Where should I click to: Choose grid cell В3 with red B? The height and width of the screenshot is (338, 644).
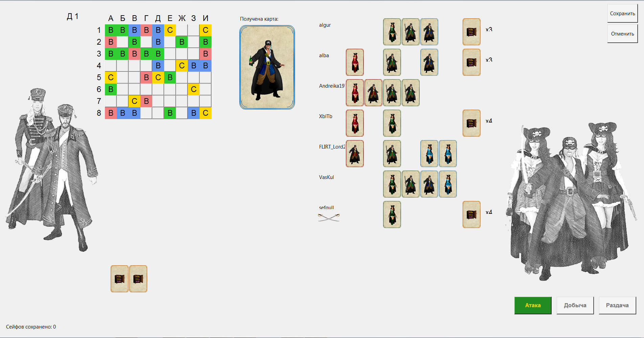coord(134,54)
